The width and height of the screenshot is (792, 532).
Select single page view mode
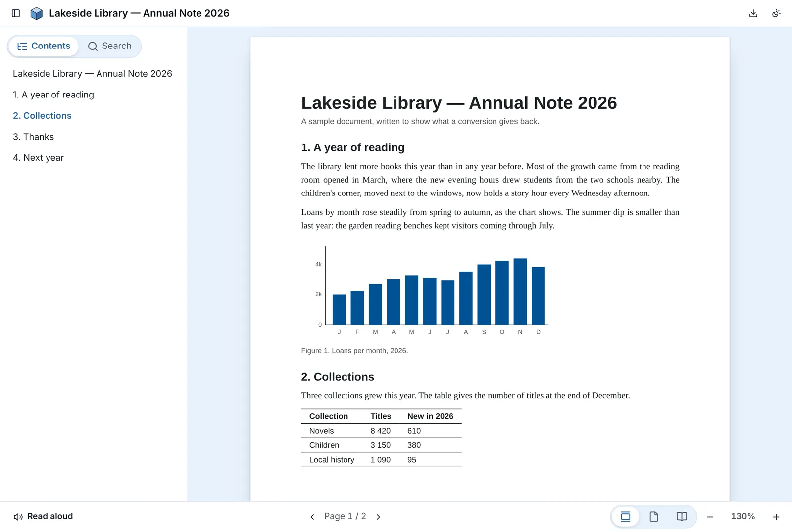pos(654,517)
